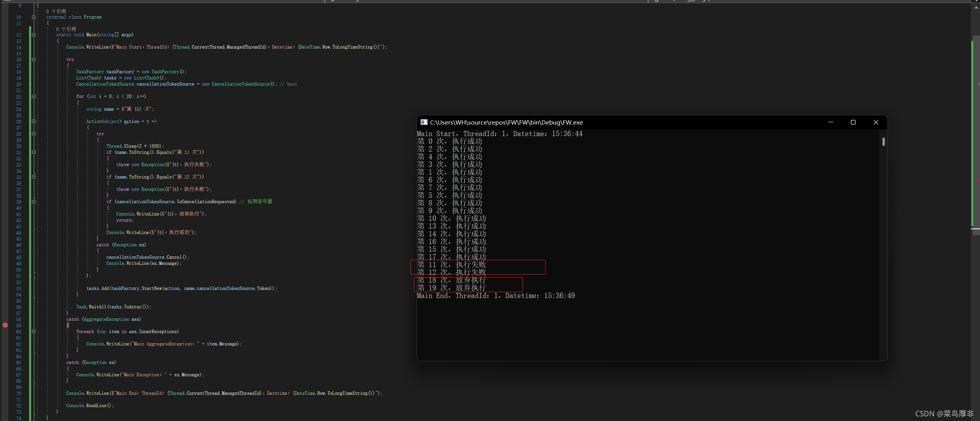Click the TaskFactory taskFactory declaration line
980x421 pixels.
131,72
